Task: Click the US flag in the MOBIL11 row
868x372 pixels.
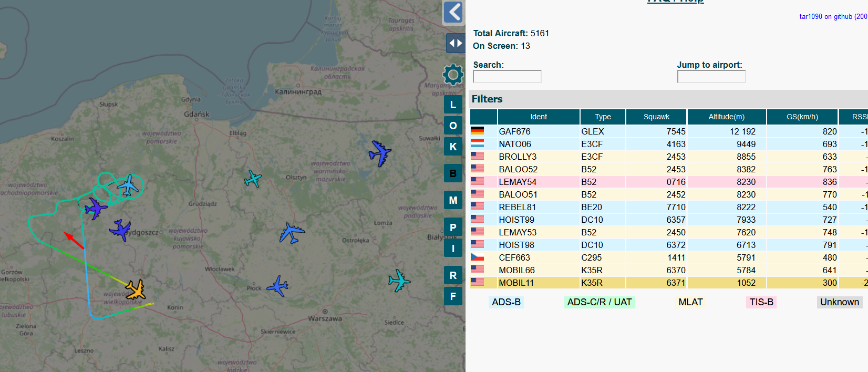Action: 477,282
